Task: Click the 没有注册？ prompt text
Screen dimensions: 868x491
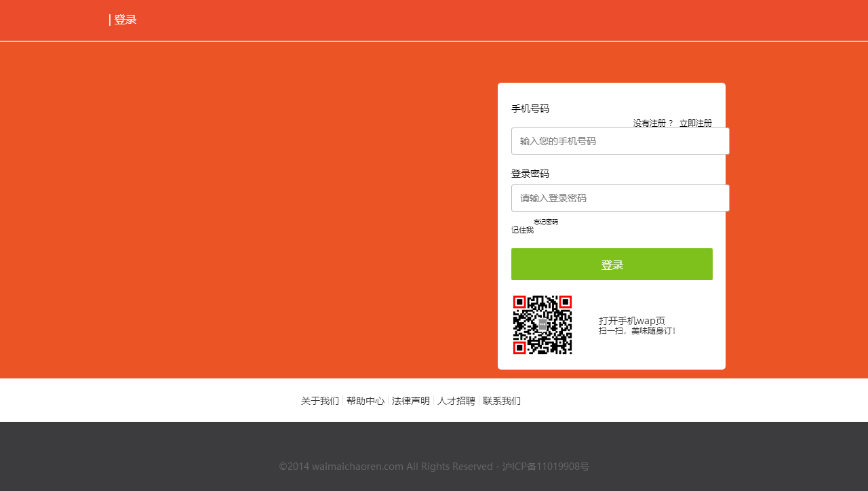Action: pyautogui.click(x=654, y=123)
